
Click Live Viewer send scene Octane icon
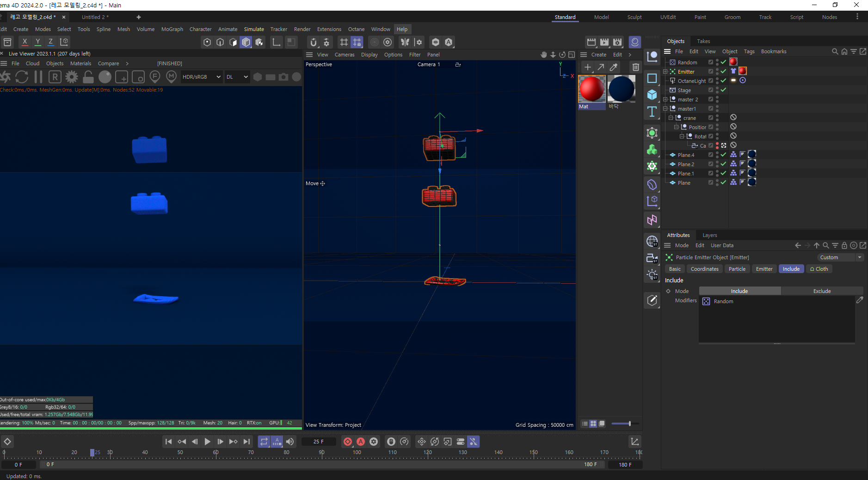(x=6, y=77)
